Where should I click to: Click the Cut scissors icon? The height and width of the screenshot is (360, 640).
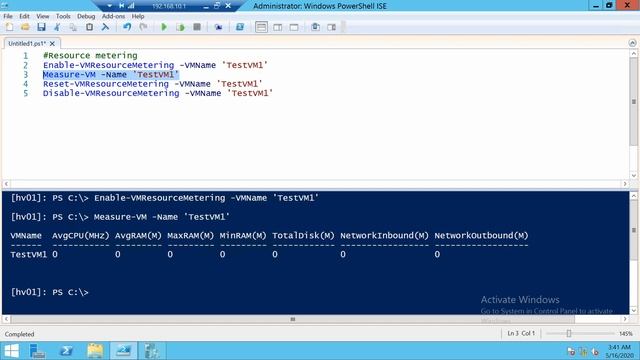[57, 27]
